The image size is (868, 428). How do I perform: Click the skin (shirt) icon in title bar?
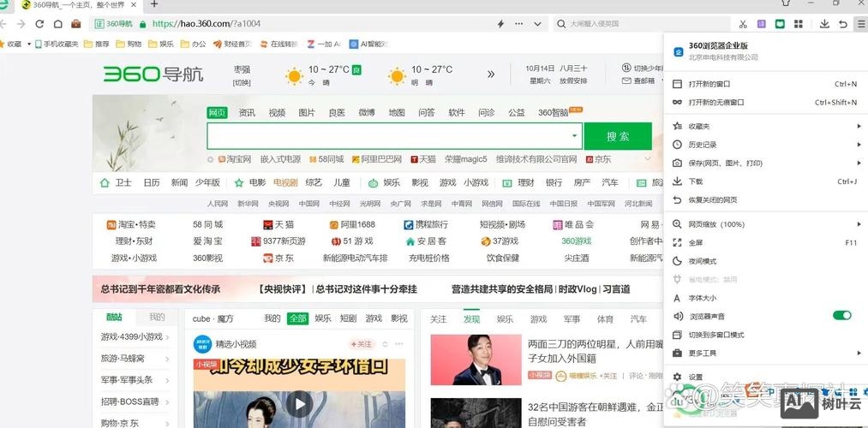point(785,3)
